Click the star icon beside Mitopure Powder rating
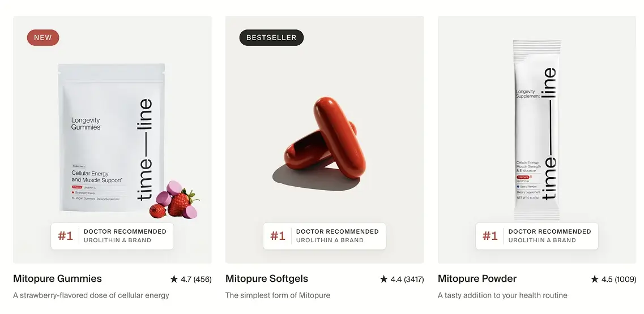 click(595, 279)
